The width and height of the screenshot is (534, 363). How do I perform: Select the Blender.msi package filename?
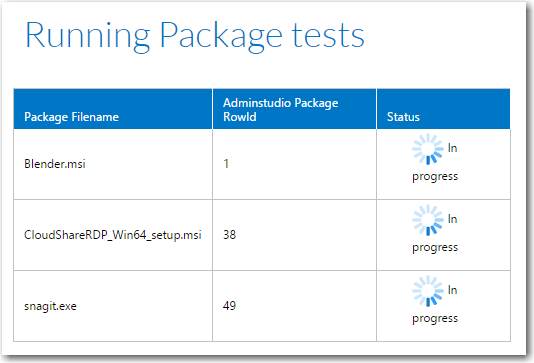54,164
